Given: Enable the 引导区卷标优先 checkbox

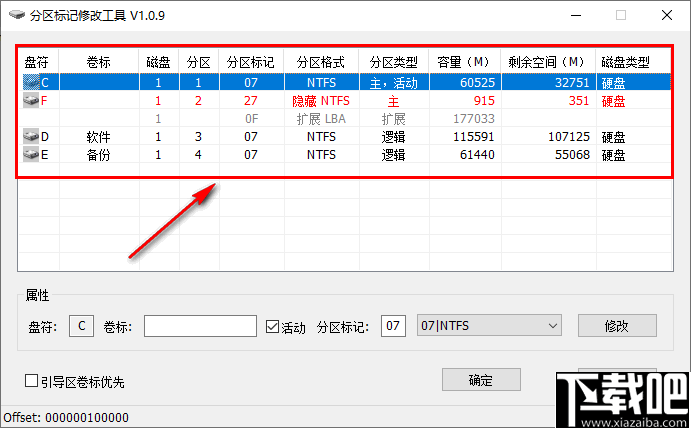Looking at the screenshot, I should 31,380.
